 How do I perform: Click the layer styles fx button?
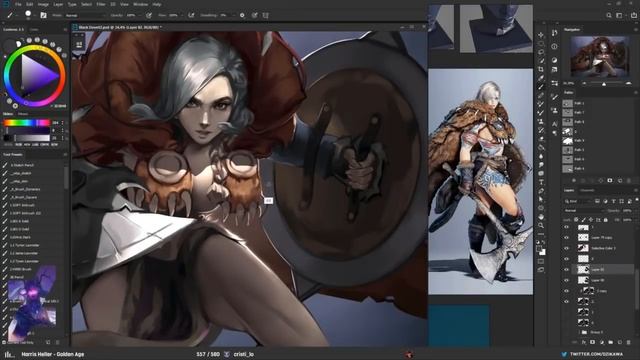tap(584, 342)
